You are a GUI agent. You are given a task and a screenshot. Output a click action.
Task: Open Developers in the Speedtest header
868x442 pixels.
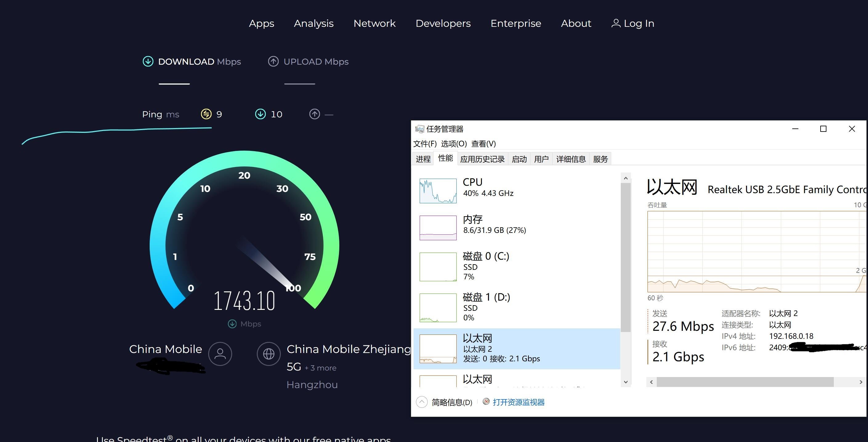(x=443, y=24)
